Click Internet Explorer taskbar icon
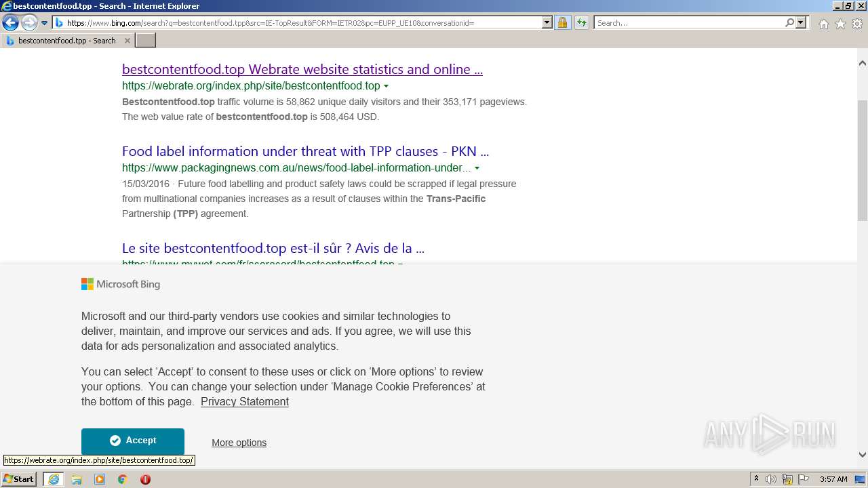Image resolution: width=868 pixels, height=488 pixels. [x=53, y=479]
